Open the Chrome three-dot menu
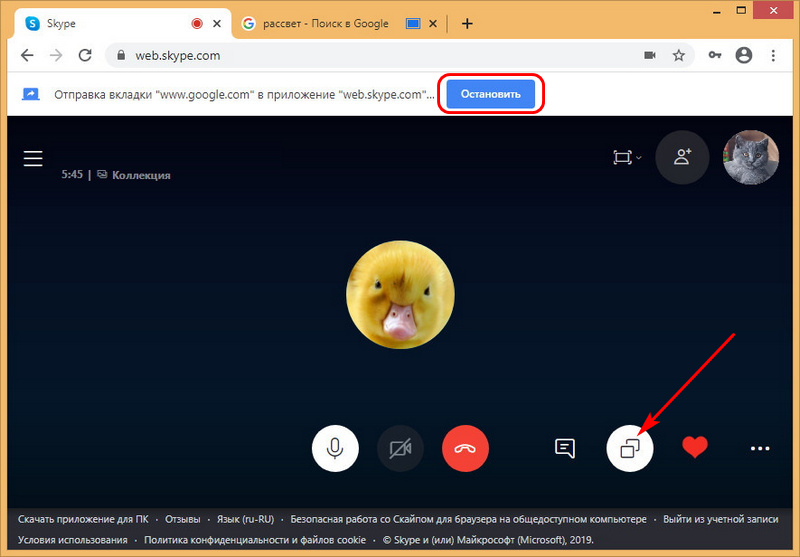 click(773, 55)
